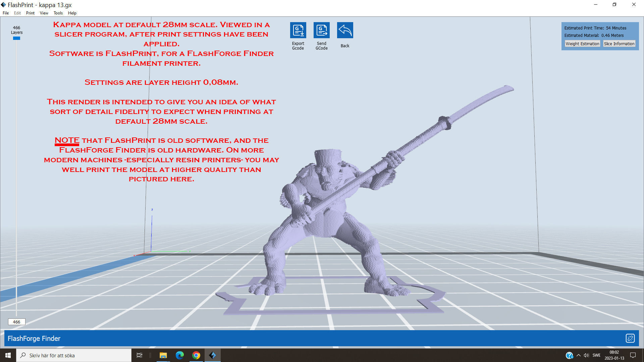The image size is (644, 362).
Task: Open the Tools menu
Action: coord(58,13)
